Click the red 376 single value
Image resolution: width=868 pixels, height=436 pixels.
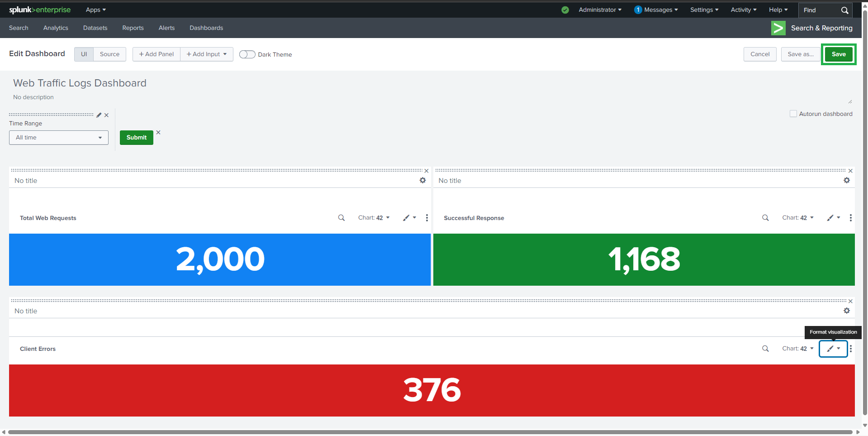432,390
